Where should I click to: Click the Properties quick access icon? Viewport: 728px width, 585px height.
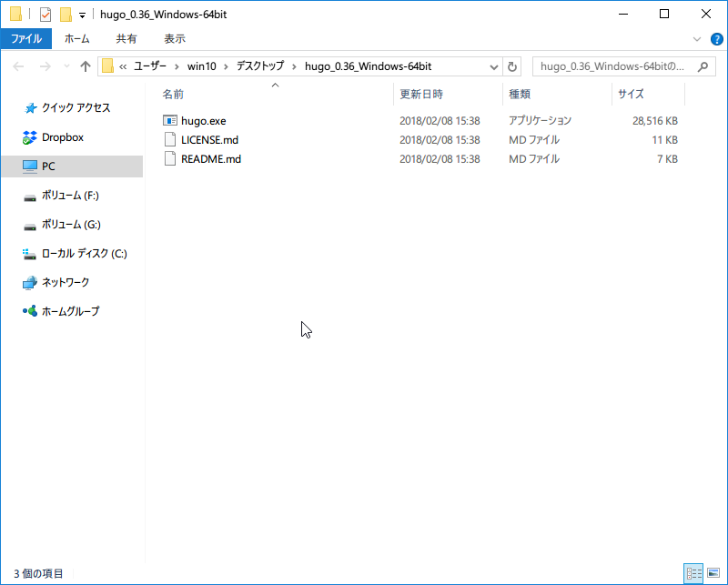(x=45, y=15)
